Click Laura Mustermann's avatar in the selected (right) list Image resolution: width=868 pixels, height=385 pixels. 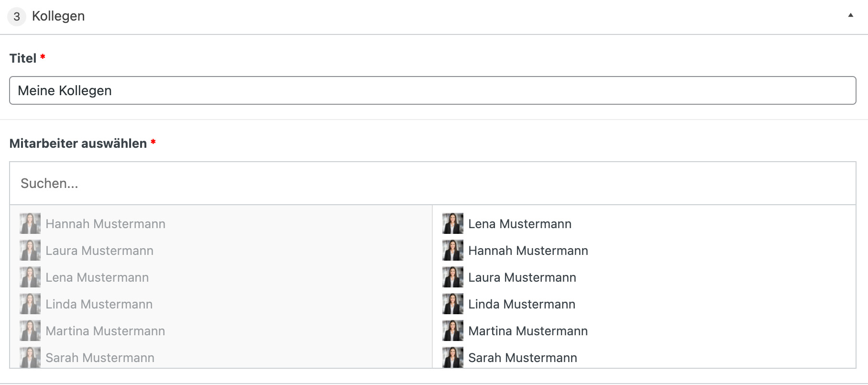(452, 277)
